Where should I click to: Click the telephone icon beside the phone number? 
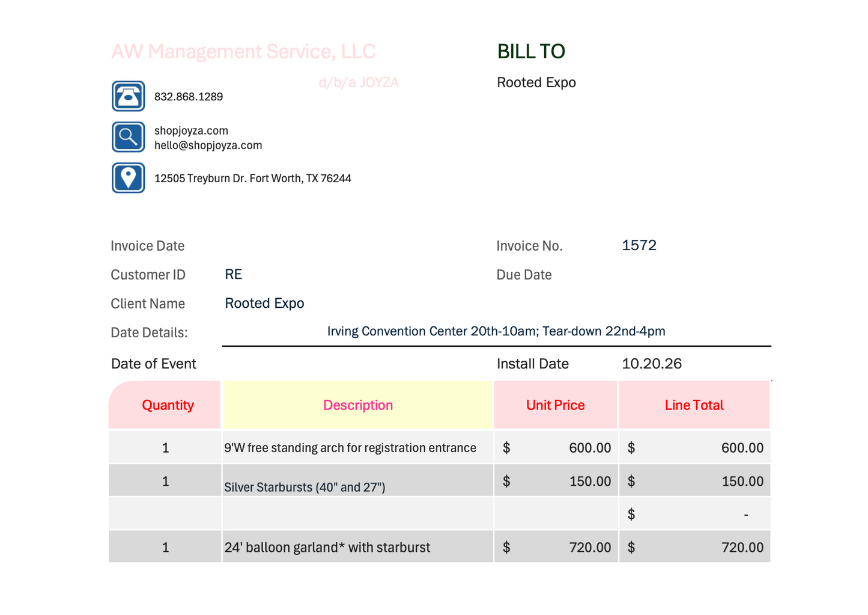coord(128,96)
